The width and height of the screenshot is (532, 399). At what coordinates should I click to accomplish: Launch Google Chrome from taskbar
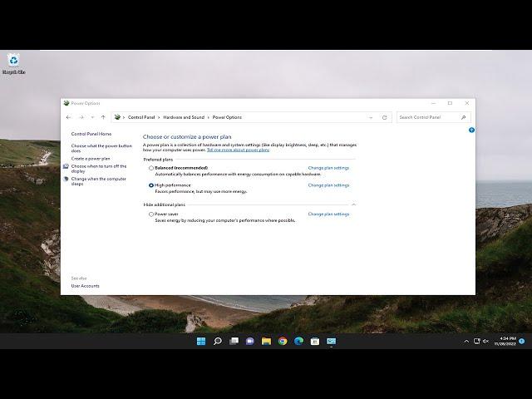[x=283, y=341]
